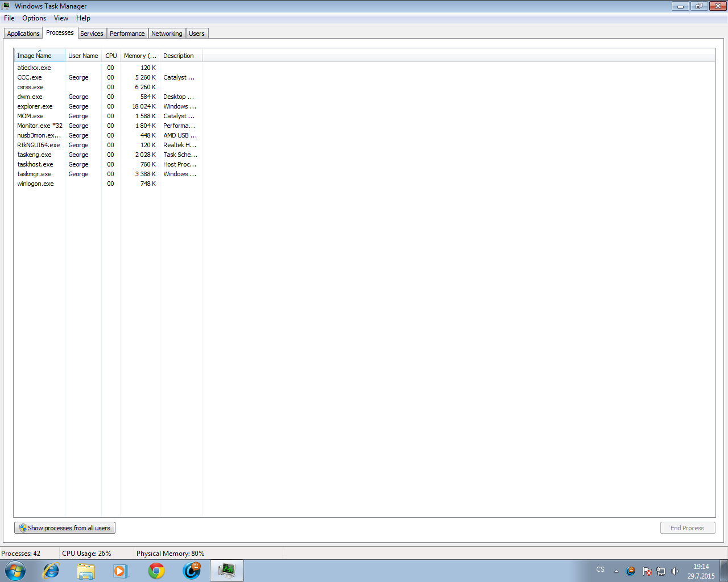
Task: Open the blue swirl app with orange badge on taskbar
Action: pos(192,571)
